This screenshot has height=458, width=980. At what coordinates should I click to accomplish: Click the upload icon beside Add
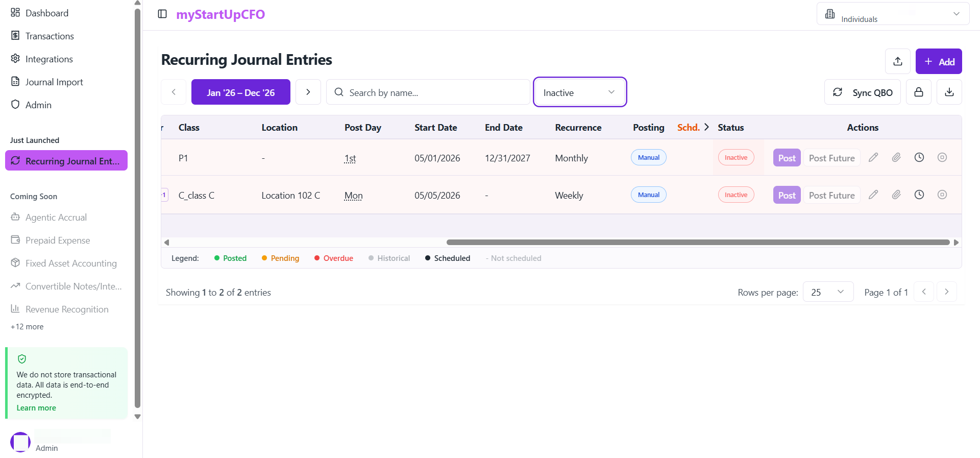click(898, 61)
